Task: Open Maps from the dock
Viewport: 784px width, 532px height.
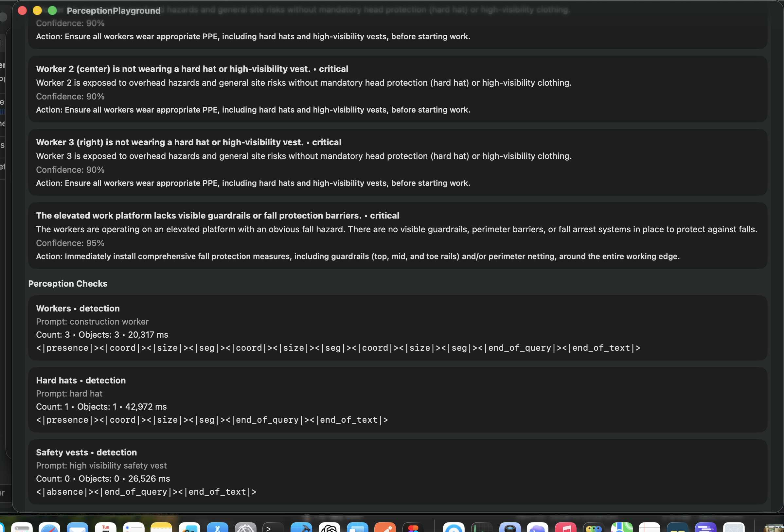Action: pos(621,527)
